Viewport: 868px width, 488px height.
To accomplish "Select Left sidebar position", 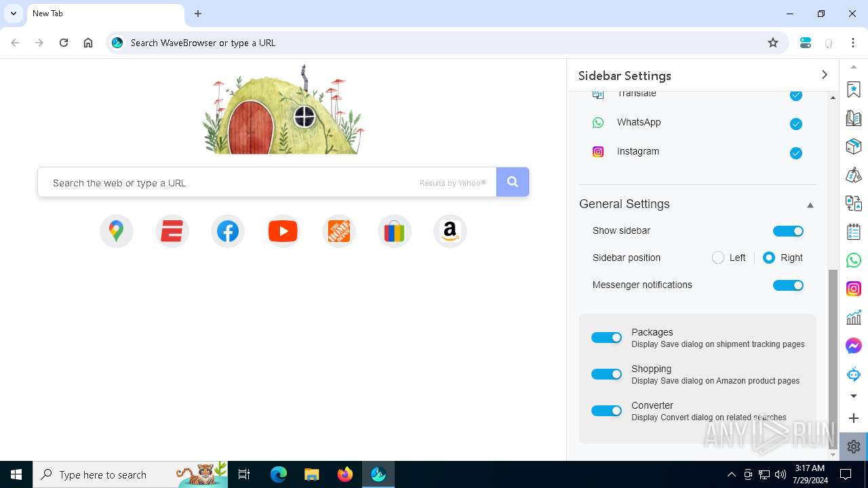I will (718, 258).
